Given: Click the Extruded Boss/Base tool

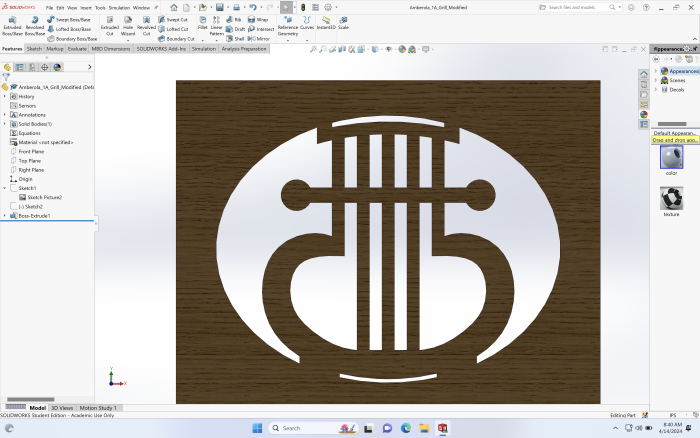Looking at the screenshot, I should pos(12,26).
